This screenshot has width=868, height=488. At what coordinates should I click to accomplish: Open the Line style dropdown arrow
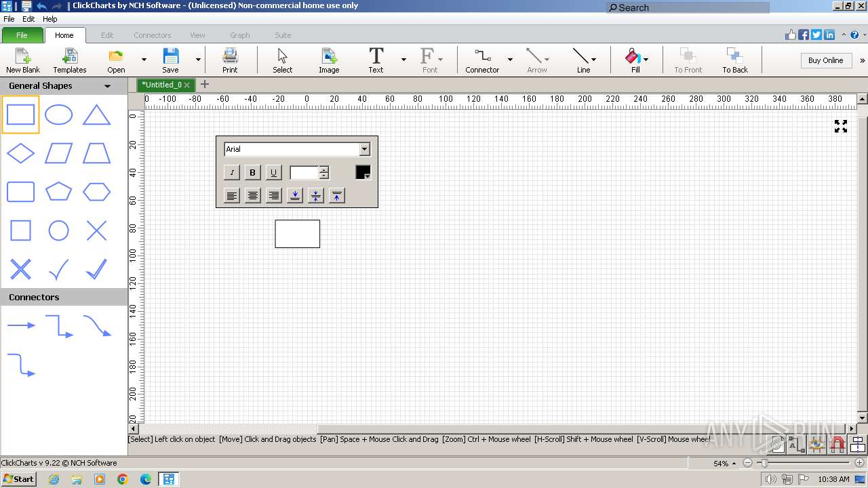[594, 60]
